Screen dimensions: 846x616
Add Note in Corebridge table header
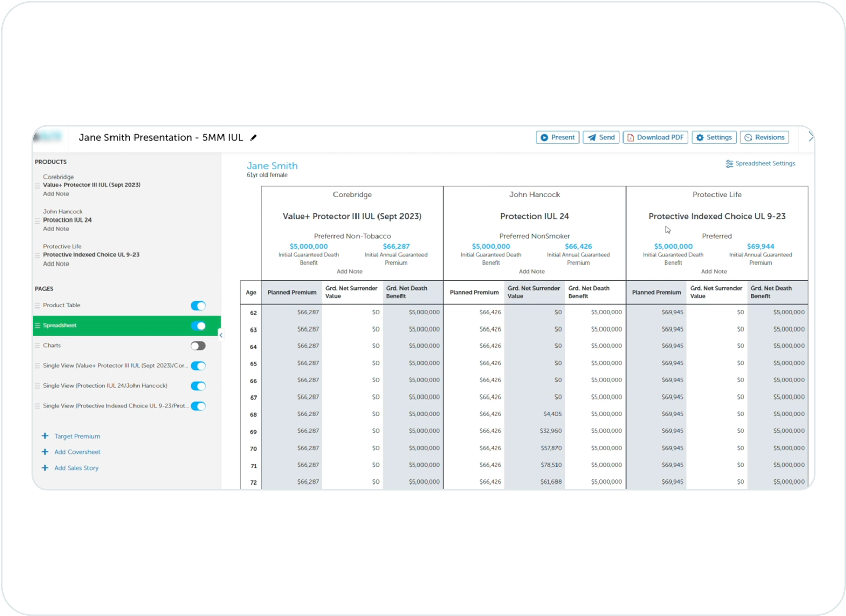pos(349,272)
